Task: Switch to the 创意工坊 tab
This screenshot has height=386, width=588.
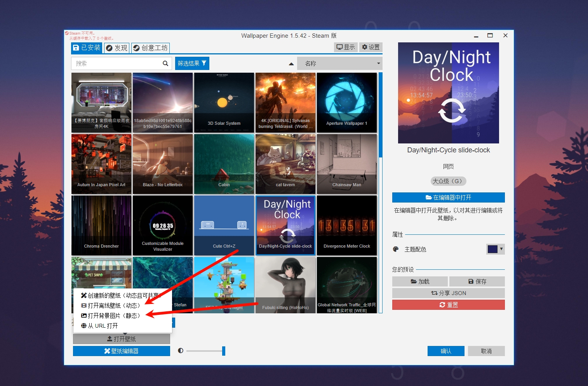Action: pos(150,48)
